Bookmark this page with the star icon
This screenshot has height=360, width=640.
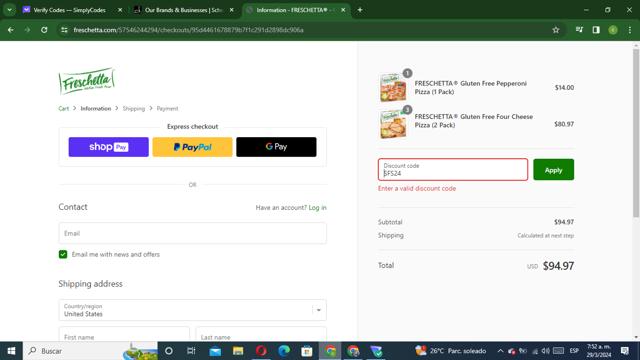click(556, 30)
